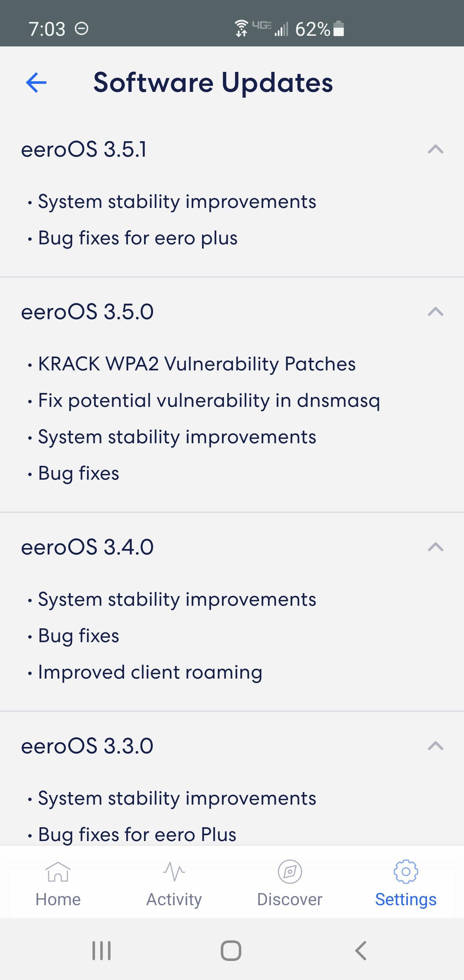Tap the eeroOS 3.4.0 version heading
The height and width of the screenshot is (980, 464).
click(x=87, y=547)
